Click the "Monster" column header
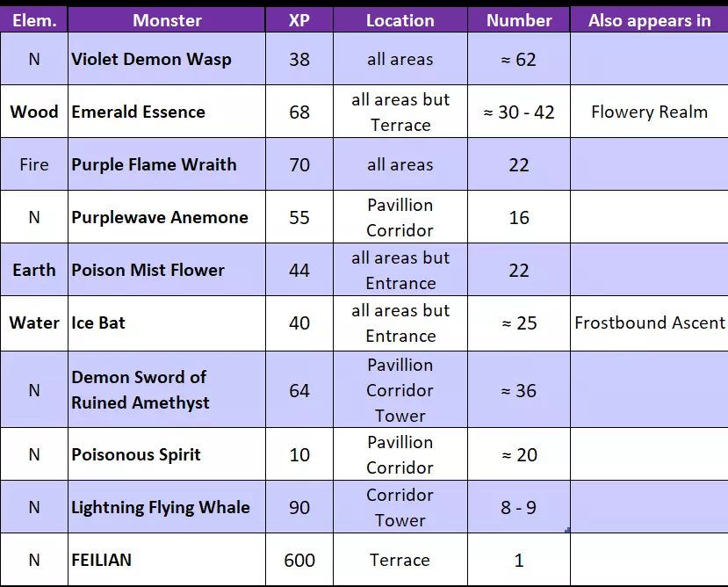This screenshot has width=728, height=587. (x=167, y=20)
